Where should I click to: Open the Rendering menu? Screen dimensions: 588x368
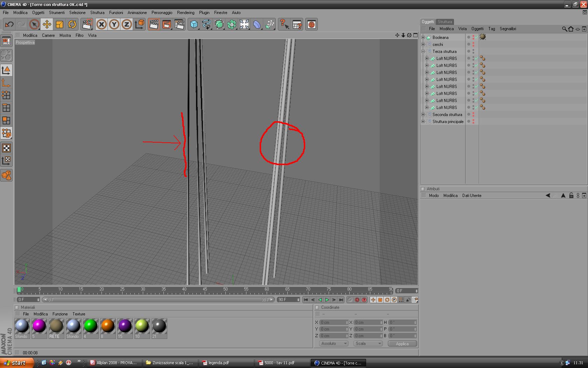click(185, 13)
